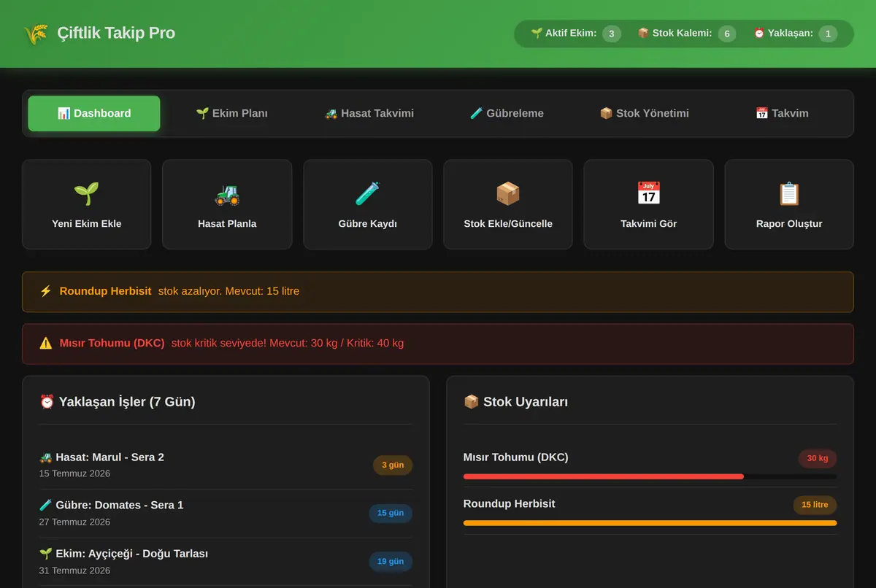Click the Stok Kalemi count badge 6
The image size is (876, 588).
[727, 34]
